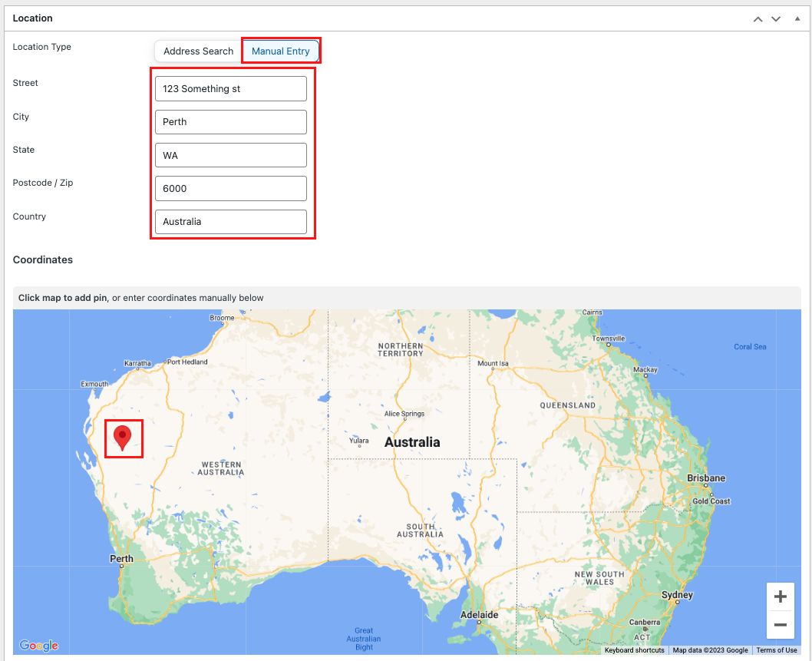Select the Postcode / Zip field
The width and height of the screenshot is (812, 661).
pyautogui.click(x=230, y=188)
